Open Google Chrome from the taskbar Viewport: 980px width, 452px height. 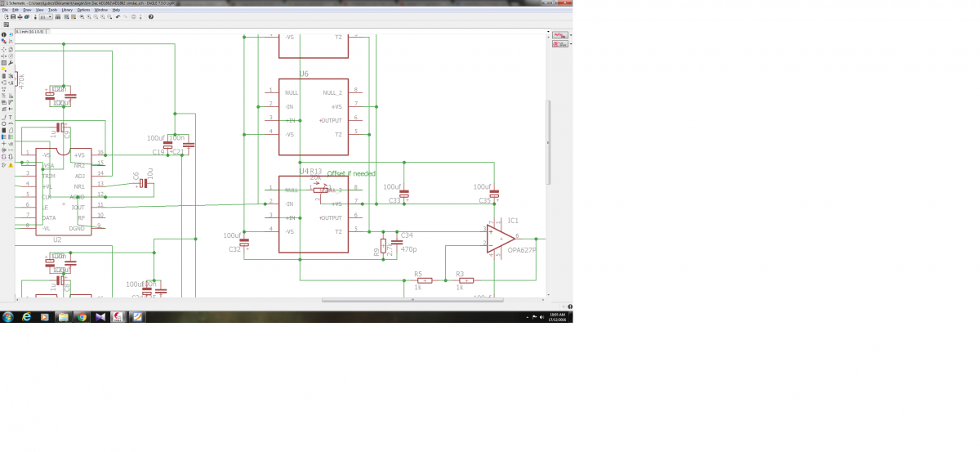click(82, 316)
